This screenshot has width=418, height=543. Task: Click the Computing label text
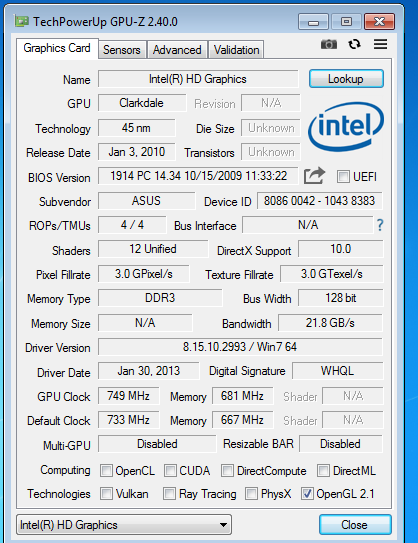click(x=65, y=470)
